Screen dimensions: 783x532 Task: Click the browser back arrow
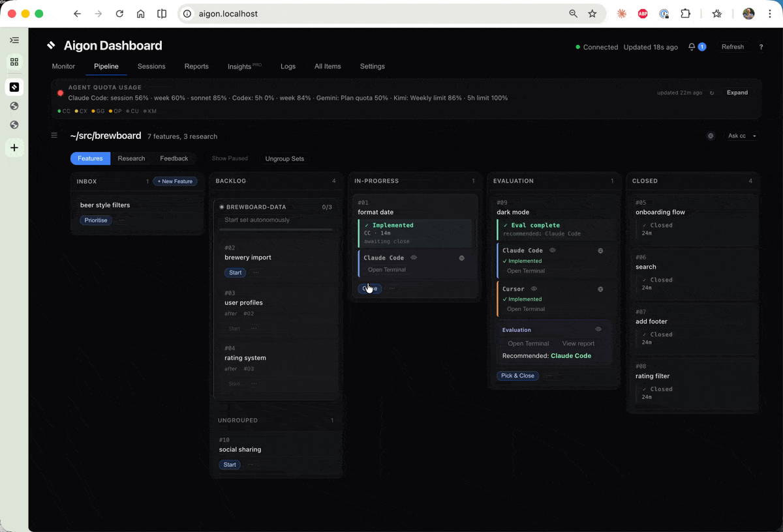[x=78, y=14]
